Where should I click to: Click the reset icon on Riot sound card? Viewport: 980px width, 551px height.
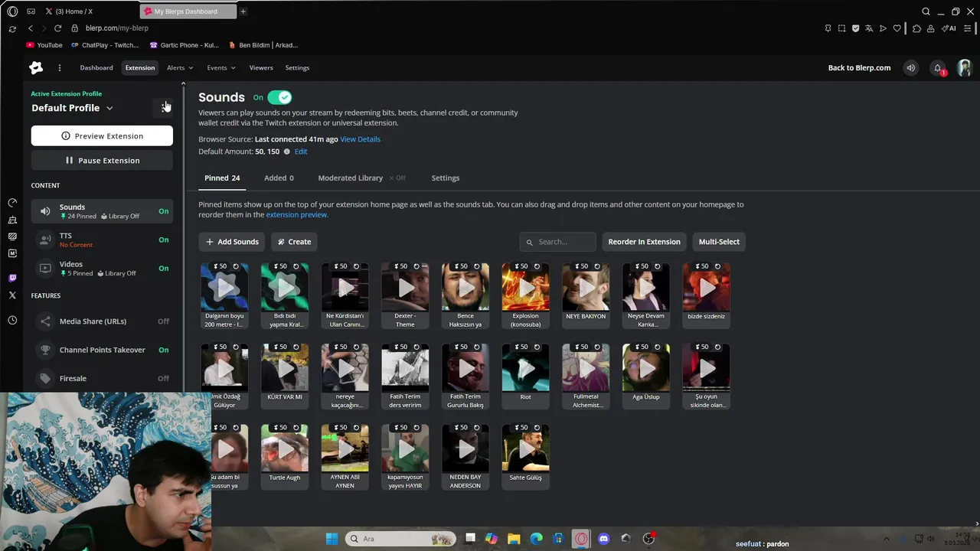[x=537, y=347]
